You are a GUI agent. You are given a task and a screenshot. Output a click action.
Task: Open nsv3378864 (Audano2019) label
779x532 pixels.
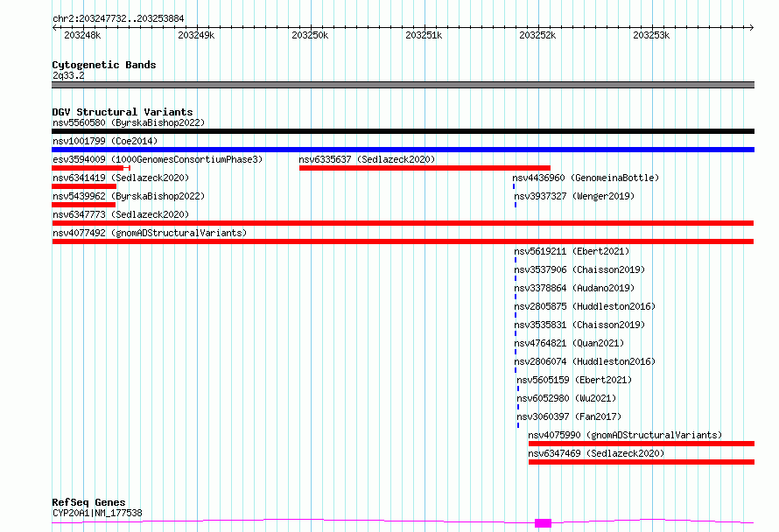[574, 288]
